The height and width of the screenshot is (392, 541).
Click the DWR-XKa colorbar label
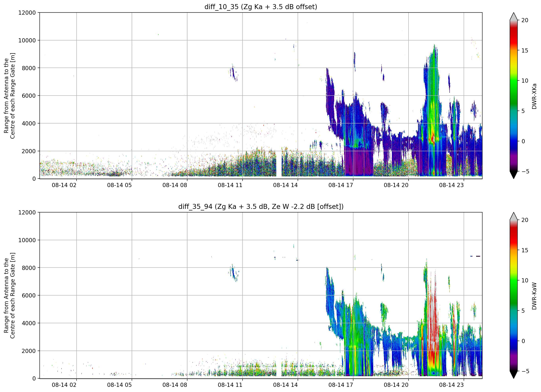point(534,96)
